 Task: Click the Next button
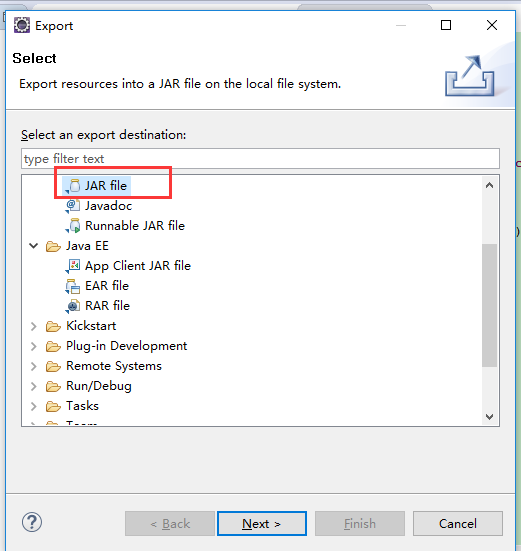tap(262, 524)
